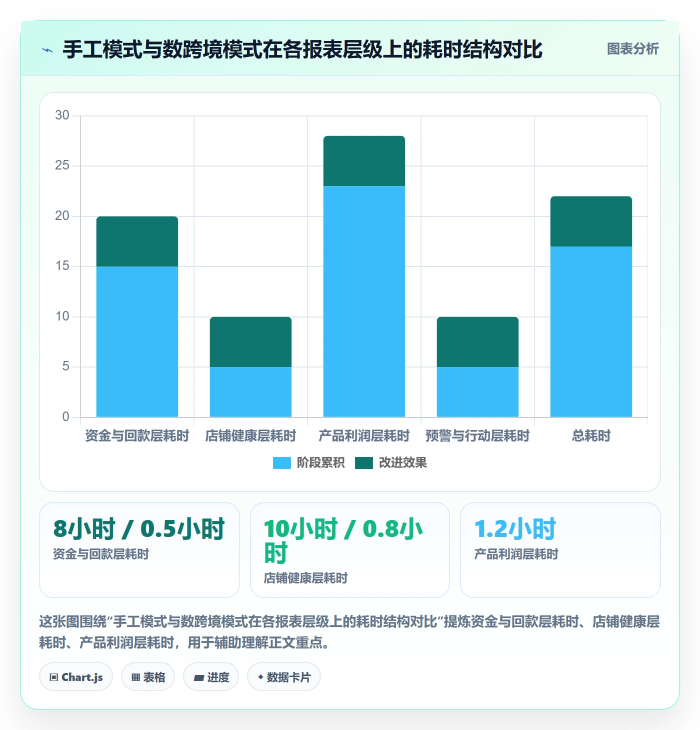Click the 进度 tag

point(211,677)
